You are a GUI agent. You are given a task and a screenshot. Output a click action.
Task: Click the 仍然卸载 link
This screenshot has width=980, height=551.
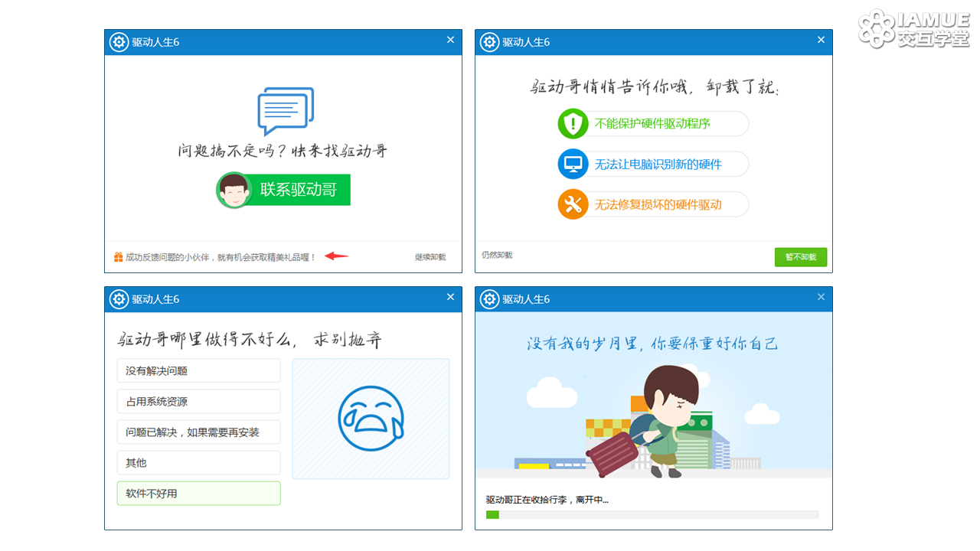[x=497, y=255]
